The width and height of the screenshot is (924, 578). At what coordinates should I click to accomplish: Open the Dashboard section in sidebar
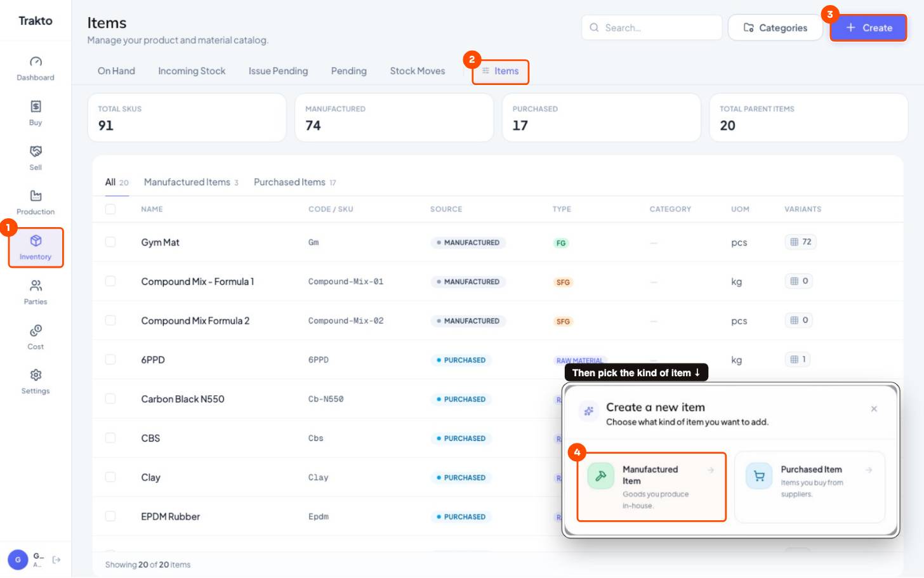tap(36, 69)
